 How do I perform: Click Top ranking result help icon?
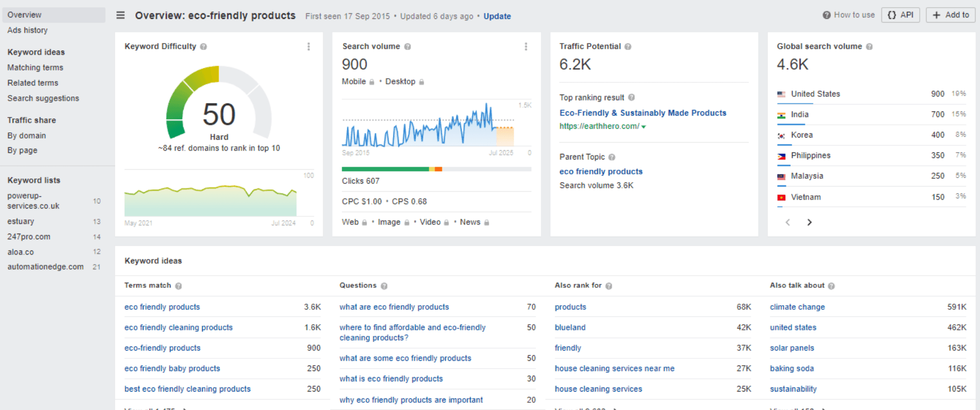click(x=632, y=97)
